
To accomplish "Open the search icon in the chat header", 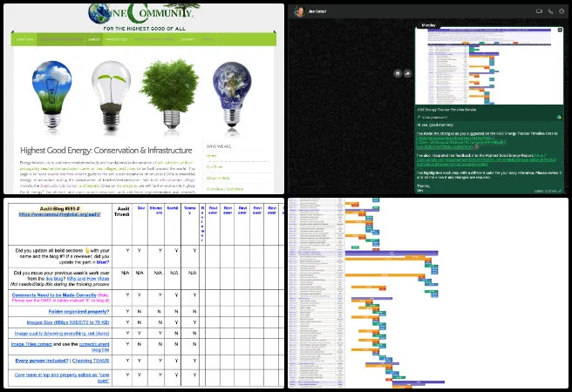I will pyautogui.click(x=562, y=11).
